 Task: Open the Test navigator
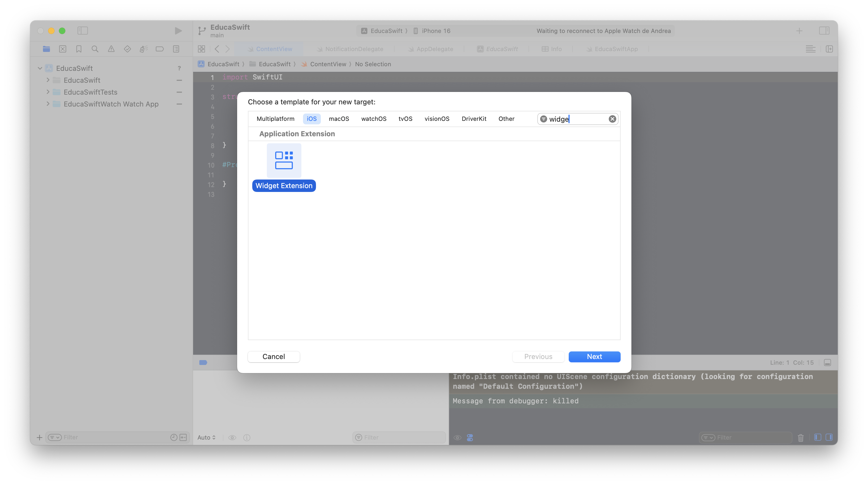[x=127, y=49]
